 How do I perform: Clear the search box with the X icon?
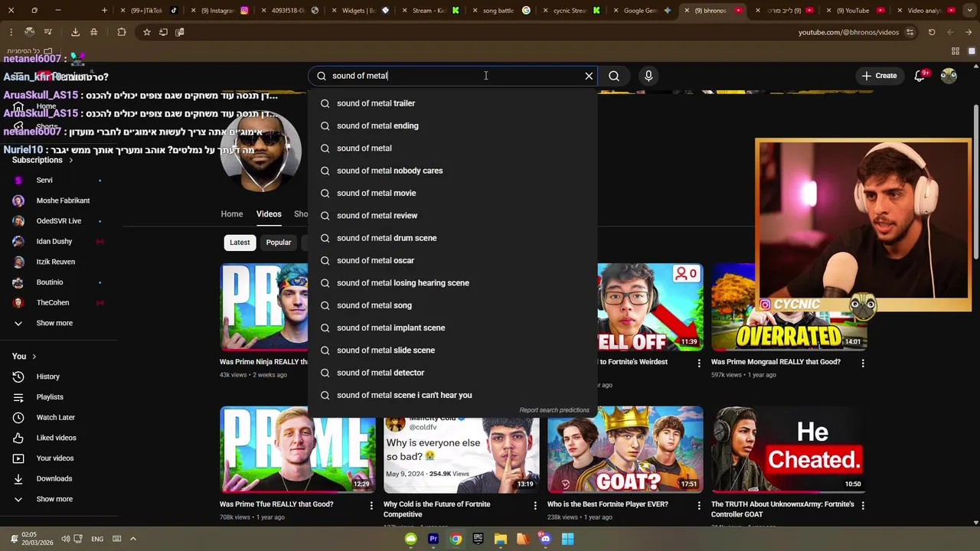[589, 76]
